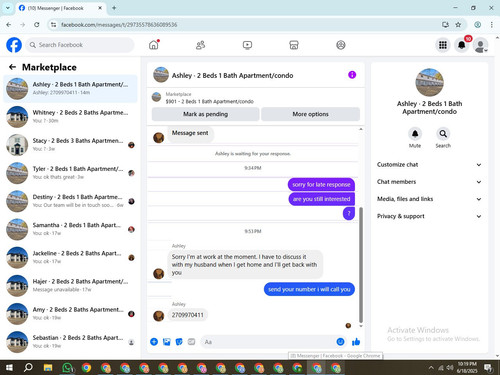This screenshot has width=500, height=375.
Task: View site information icon in address bar
Action: [53, 25]
